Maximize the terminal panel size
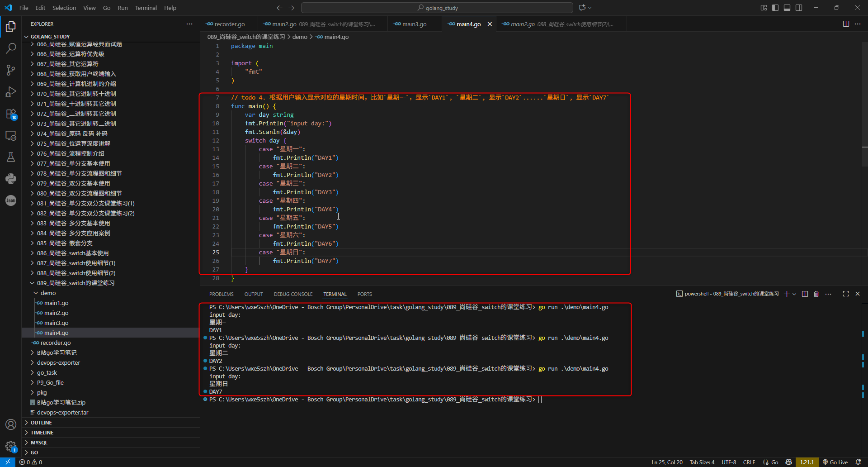Screen dimensions: 868x467 (x=846, y=294)
